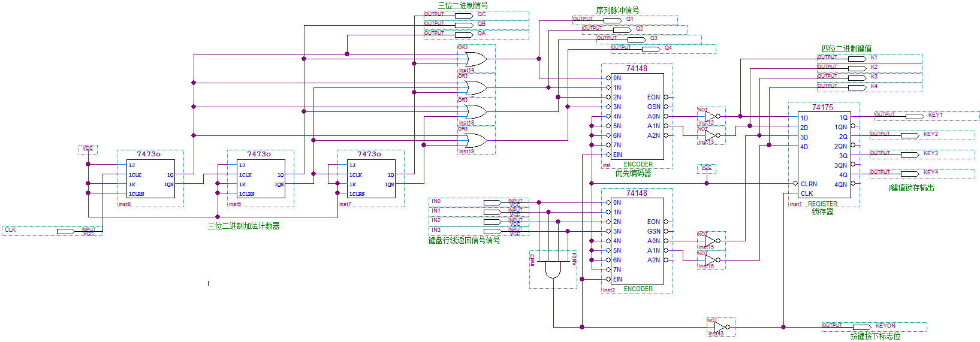The width and height of the screenshot is (980, 342).
Task: Select the IN0 input pin
Action: pos(493,202)
